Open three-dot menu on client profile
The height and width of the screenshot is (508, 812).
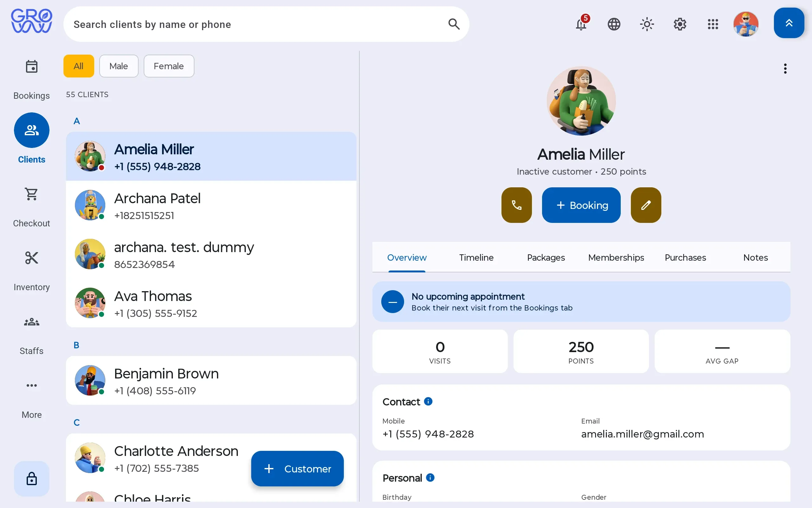[785, 69]
